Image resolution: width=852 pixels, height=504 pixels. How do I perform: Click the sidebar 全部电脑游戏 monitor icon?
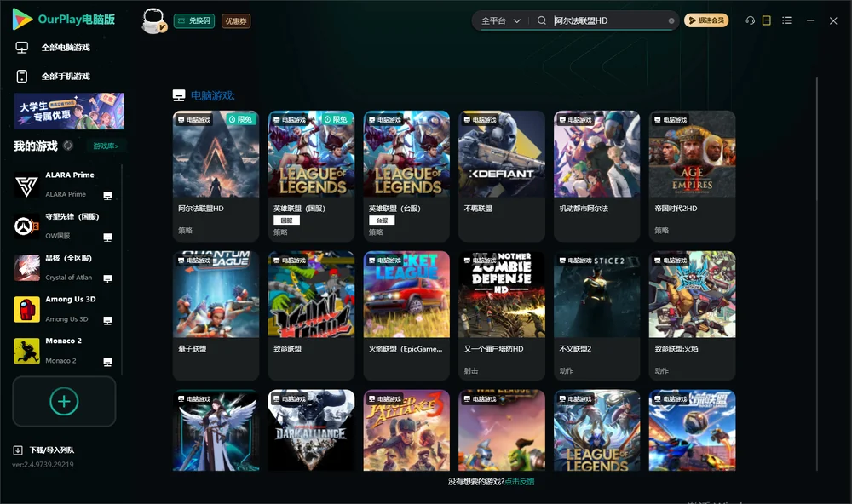coord(22,48)
